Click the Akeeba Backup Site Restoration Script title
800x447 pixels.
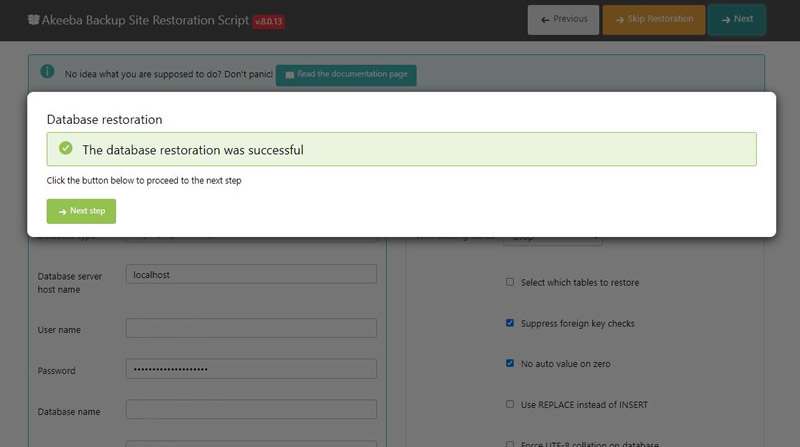click(x=145, y=20)
